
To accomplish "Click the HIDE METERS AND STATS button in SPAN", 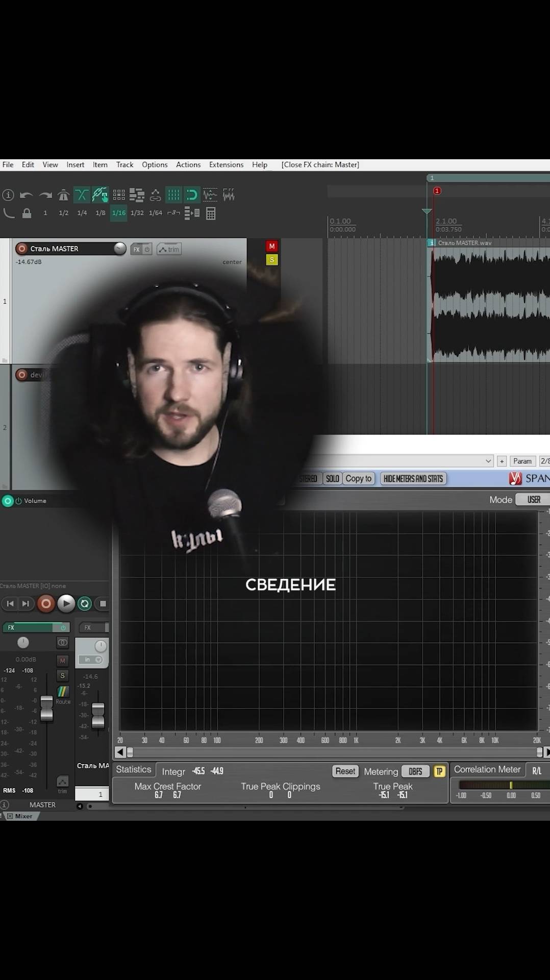I will [x=413, y=479].
